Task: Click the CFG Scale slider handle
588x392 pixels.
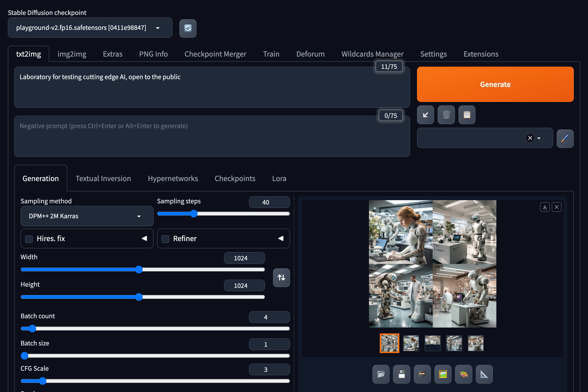Action: point(43,381)
